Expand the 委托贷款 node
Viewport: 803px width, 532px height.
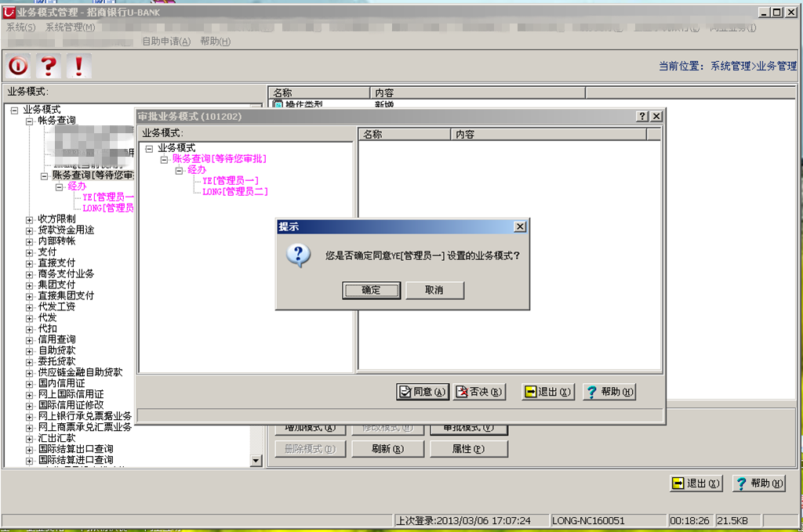coord(30,363)
